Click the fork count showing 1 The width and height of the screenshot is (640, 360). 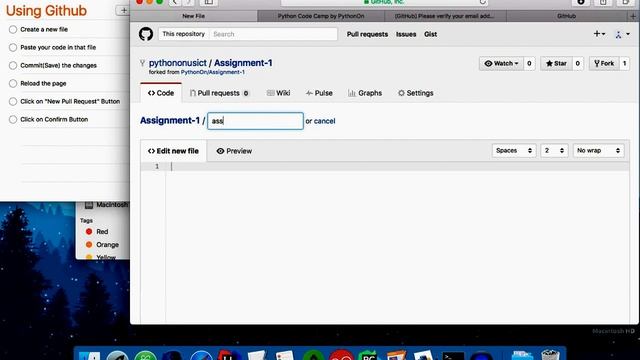coord(624,63)
